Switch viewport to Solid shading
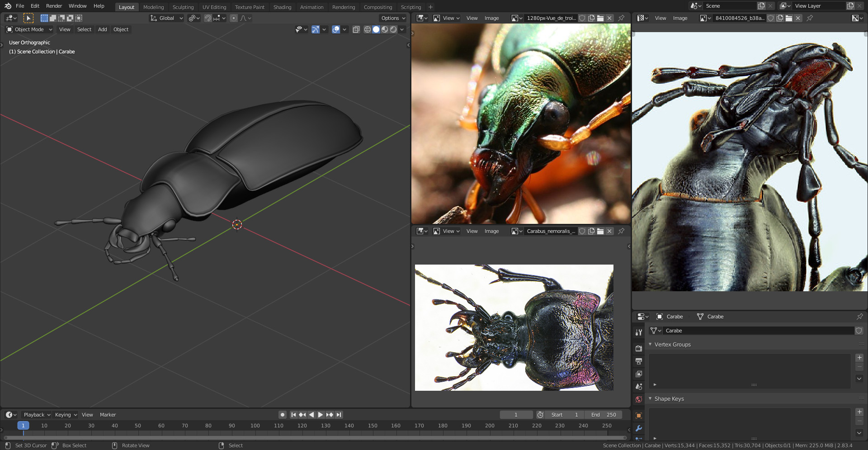 pyautogui.click(x=376, y=29)
